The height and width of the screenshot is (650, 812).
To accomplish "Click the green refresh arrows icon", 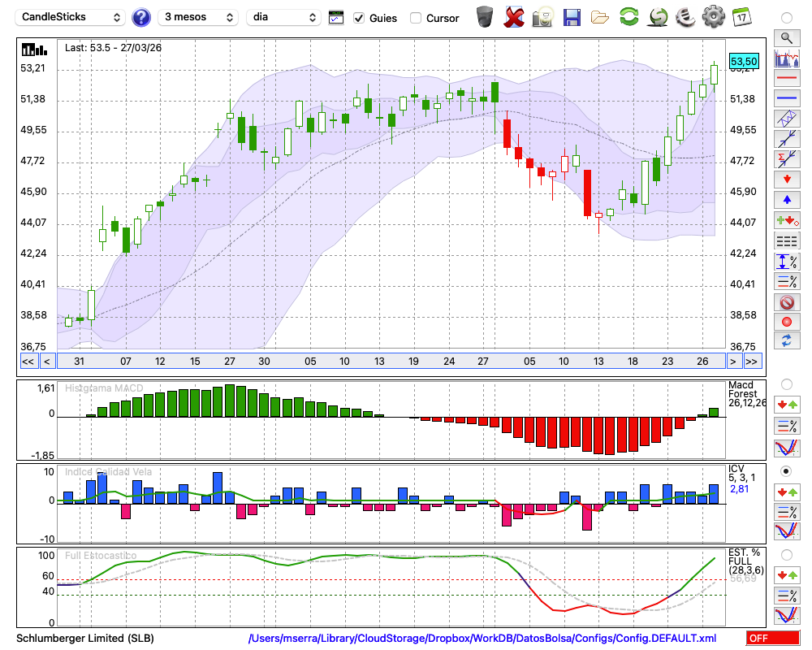I will [x=628, y=16].
